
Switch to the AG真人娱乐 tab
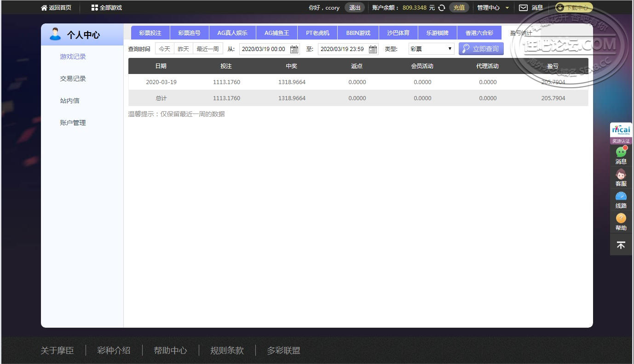(x=232, y=33)
